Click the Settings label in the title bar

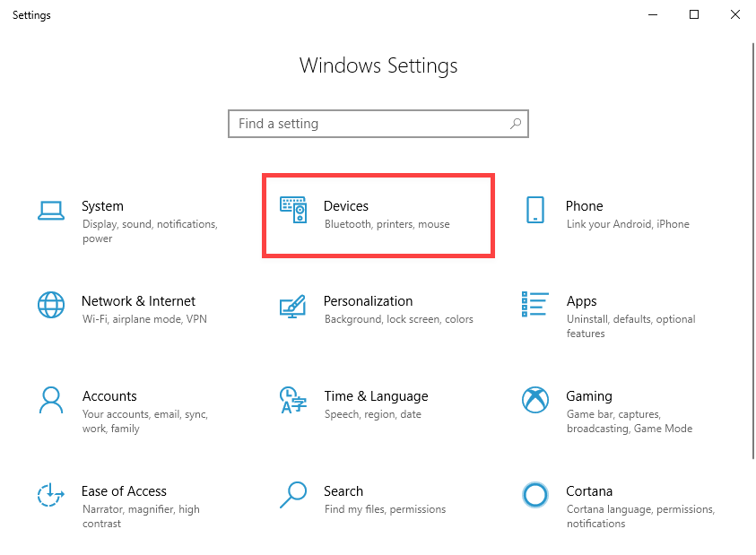point(31,14)
